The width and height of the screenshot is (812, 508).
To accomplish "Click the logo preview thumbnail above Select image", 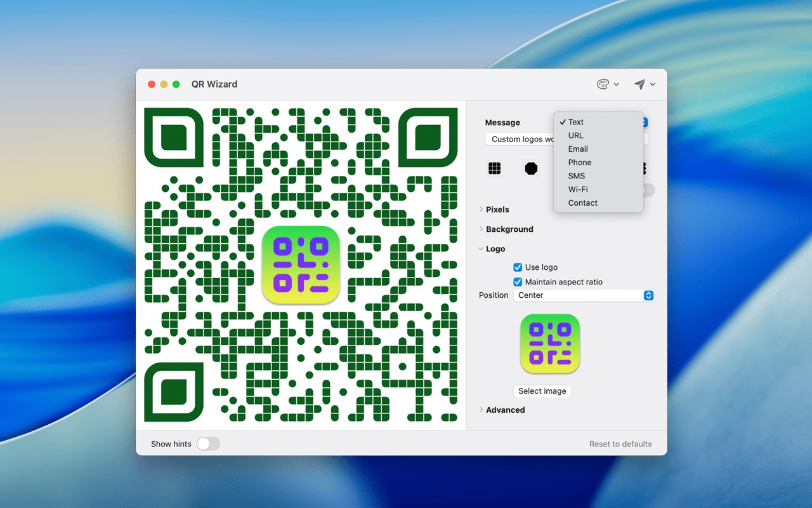I will [x=550, y=344].
